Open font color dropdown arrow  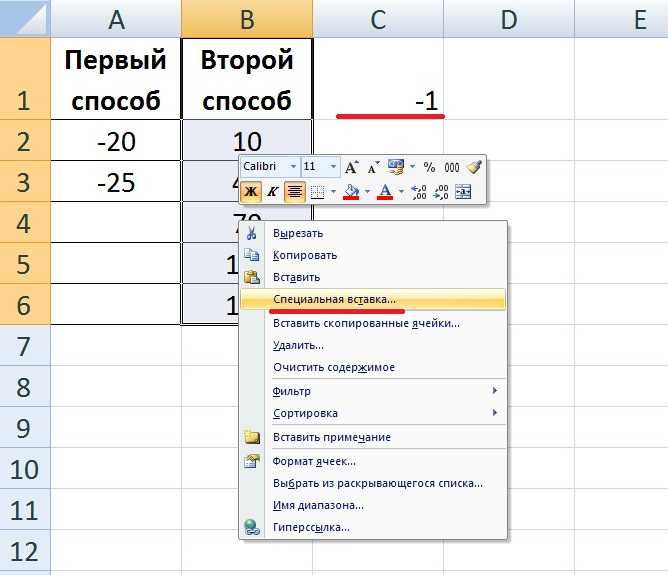[401, 192]
